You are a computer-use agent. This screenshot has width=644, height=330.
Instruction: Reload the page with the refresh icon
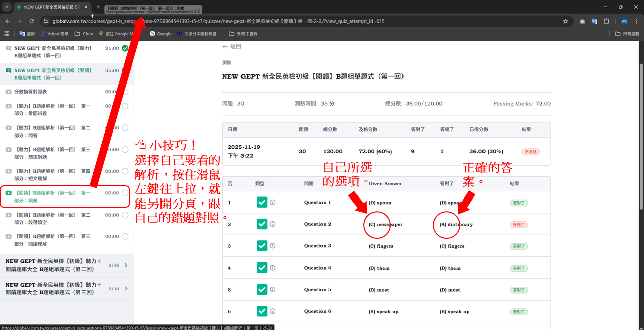click(x=31, y=21)
